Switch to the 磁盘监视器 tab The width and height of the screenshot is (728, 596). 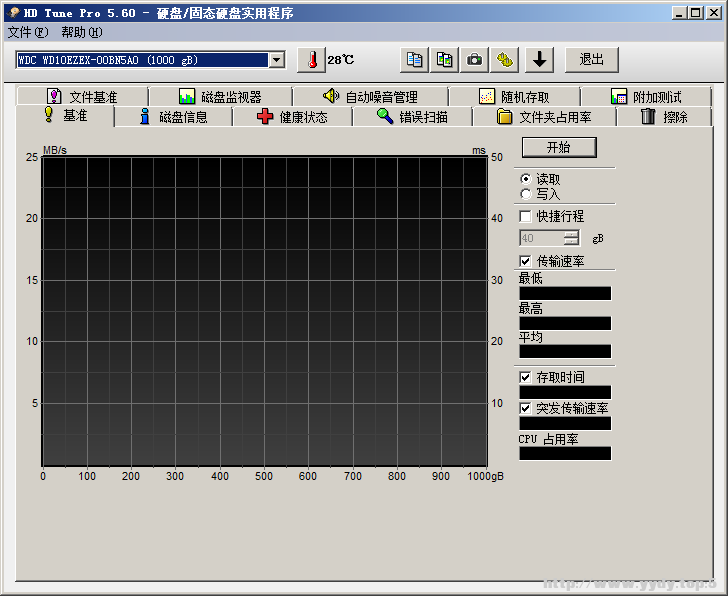click(221, 97)
